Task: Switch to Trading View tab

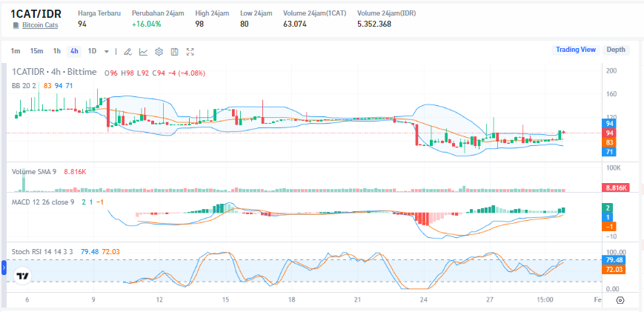Action: (x=575, y=50)
